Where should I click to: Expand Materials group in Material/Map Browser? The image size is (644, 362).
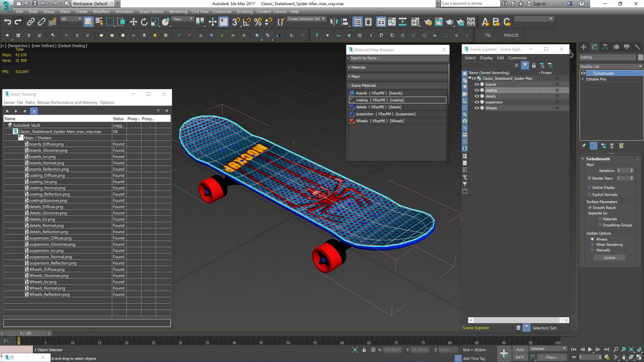(x=349, y=67)
